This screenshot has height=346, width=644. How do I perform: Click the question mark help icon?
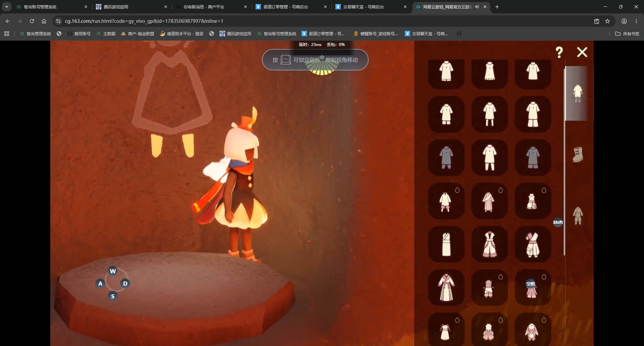click(559, 52)
